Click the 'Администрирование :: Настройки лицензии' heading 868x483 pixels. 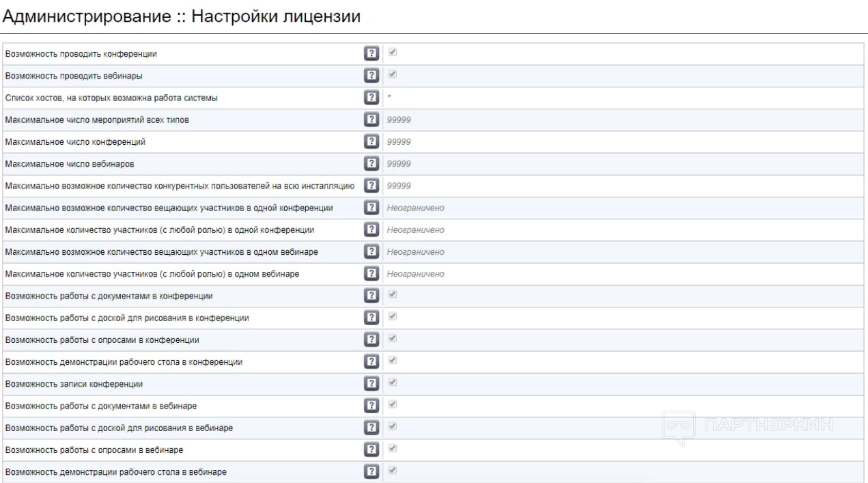point(182,17)
